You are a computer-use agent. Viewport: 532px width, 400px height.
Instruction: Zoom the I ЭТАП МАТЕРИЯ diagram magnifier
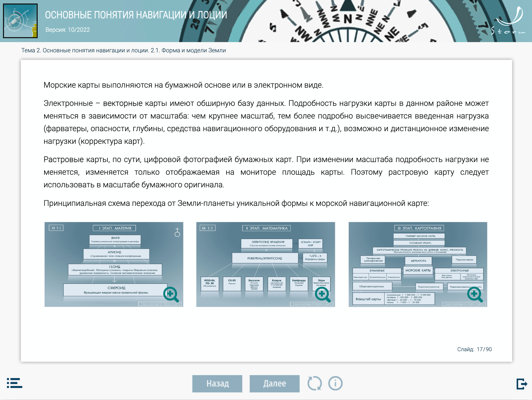coord(171,294)
